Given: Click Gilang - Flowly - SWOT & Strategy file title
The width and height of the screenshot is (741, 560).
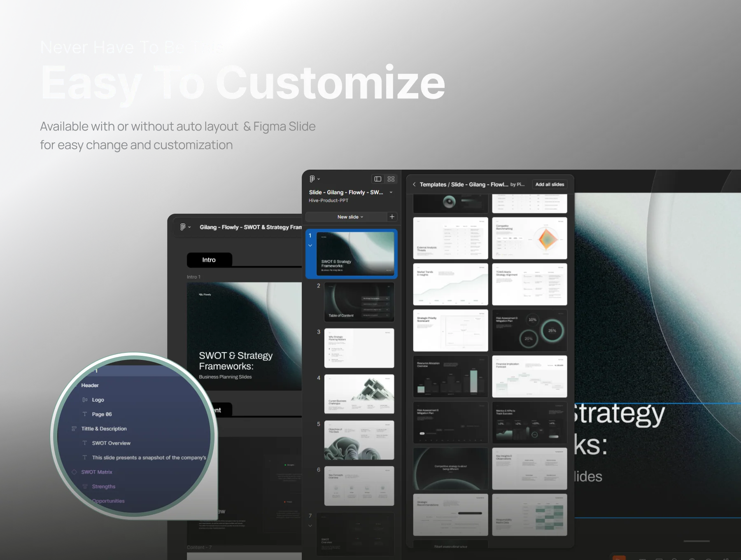Looking at the screenshot, I should pyautogui.click(x=251, y=227).
